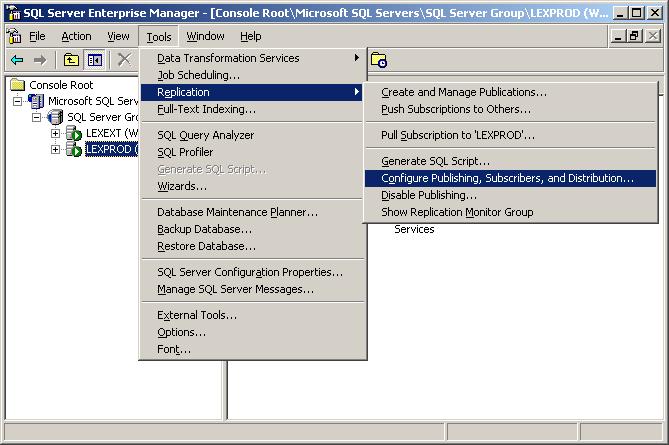
Task: Choose Job Scheduling from Tools menu
Action: pyautogui.click(x=252, y=75)
